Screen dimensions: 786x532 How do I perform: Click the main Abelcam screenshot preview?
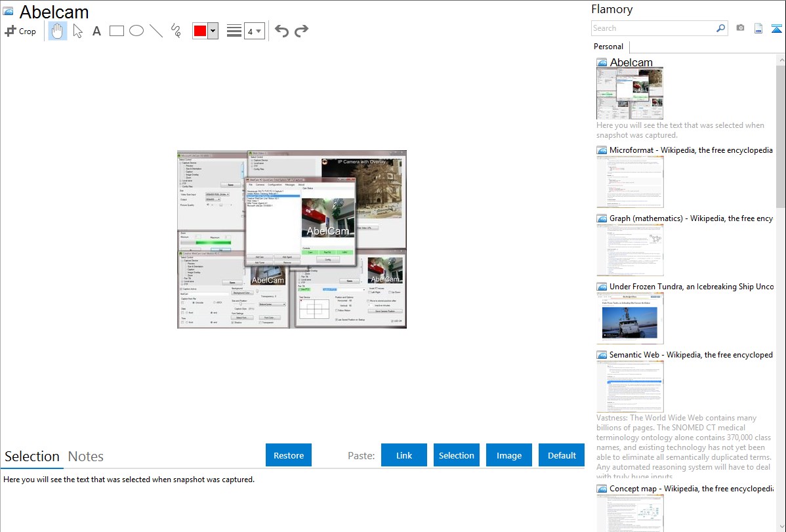292,239
